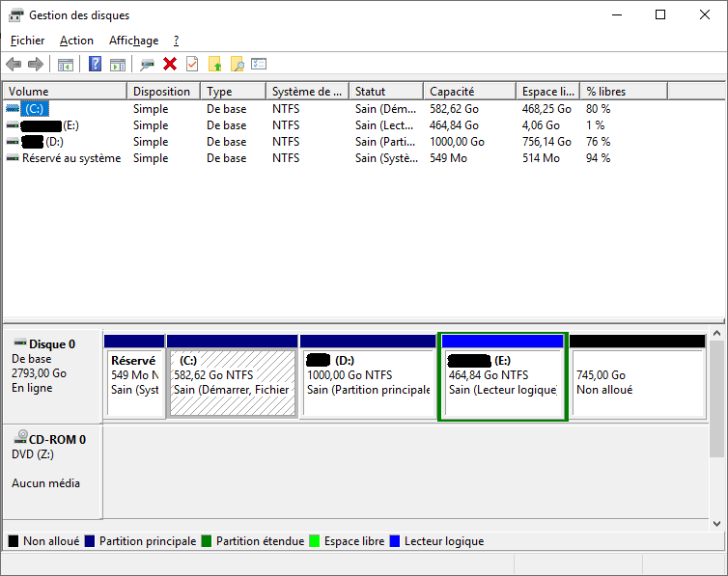
Task: Click the Forward arrow toolbar icon
Action: click(36, 65)
